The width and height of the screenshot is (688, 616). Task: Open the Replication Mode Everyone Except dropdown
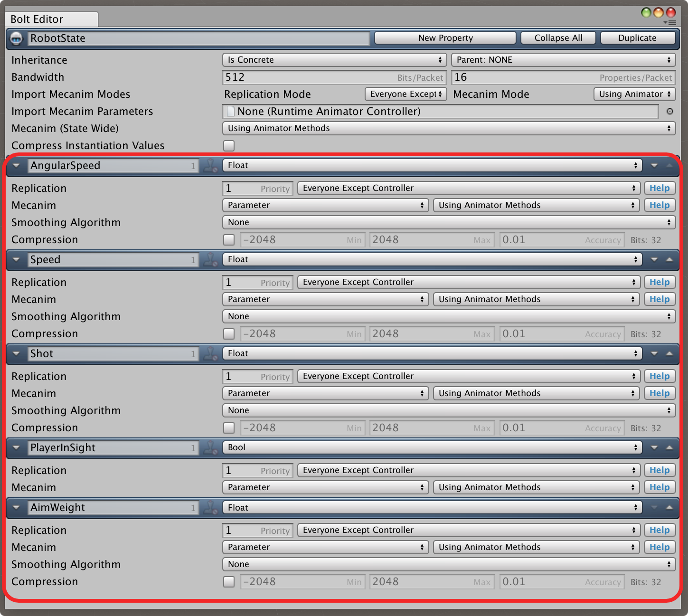pos(405,94)
